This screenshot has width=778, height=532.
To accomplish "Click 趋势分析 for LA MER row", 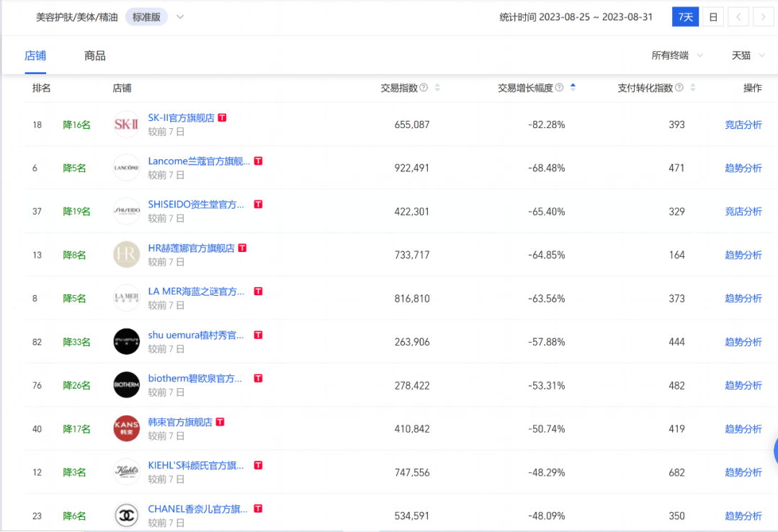I will [x=743, y=299].
